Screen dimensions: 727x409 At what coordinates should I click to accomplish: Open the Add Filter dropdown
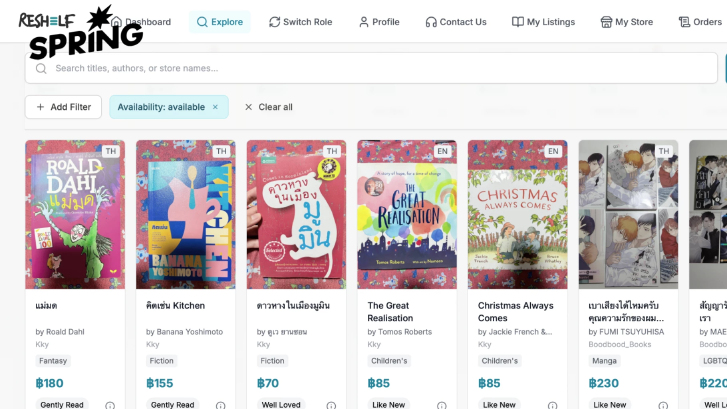pyautogui.click(x=63, y=107)
